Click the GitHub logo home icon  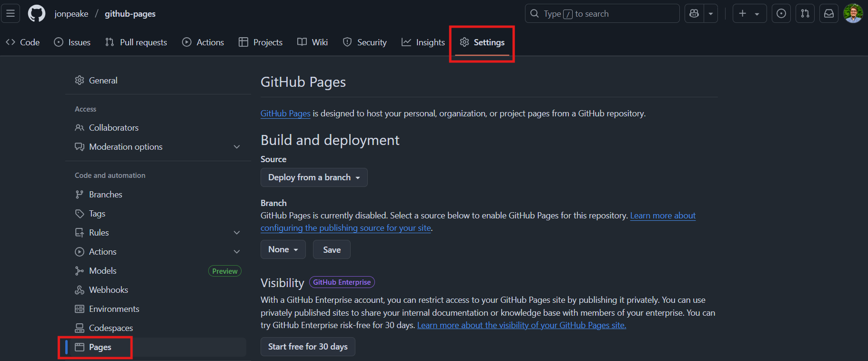pyautogui.click(x=37, y=13)
